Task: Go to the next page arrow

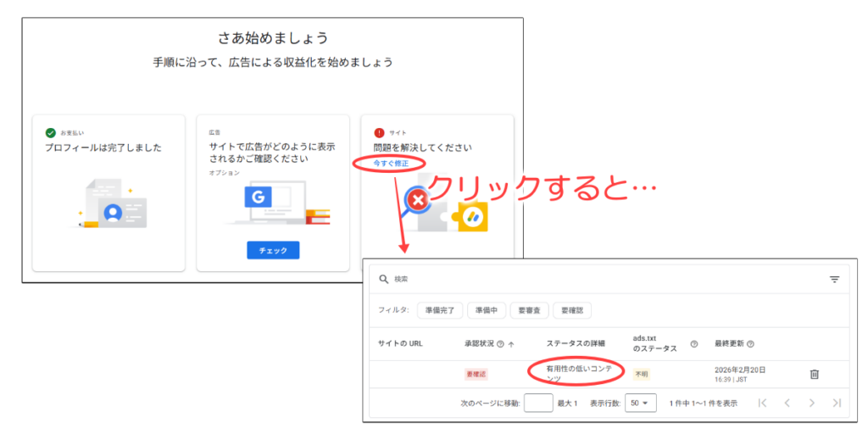Action: pyautogui.click(x=811, y=403)
